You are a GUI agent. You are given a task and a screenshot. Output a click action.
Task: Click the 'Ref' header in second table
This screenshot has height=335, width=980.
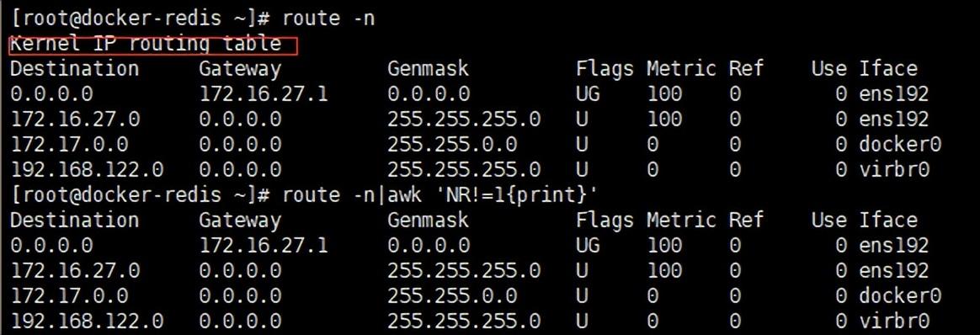(x=746, y=220)
